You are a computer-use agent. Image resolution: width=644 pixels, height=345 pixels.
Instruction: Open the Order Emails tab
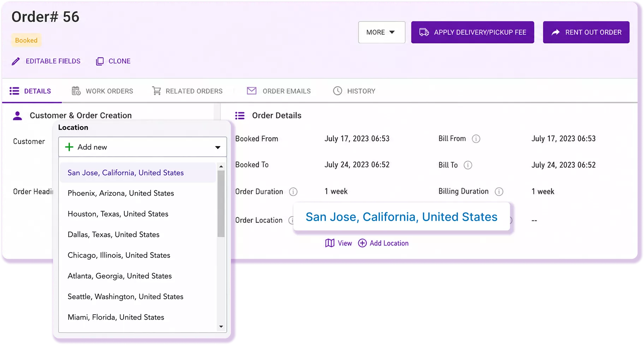(x=279, y=91)
